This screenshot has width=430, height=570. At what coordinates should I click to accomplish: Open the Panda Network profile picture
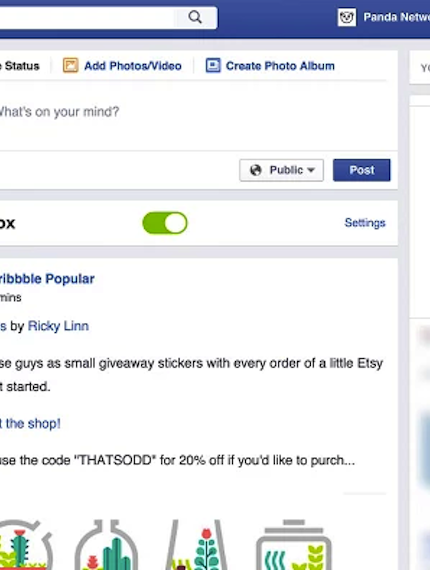pyautogui.click(x=347, y=17)
